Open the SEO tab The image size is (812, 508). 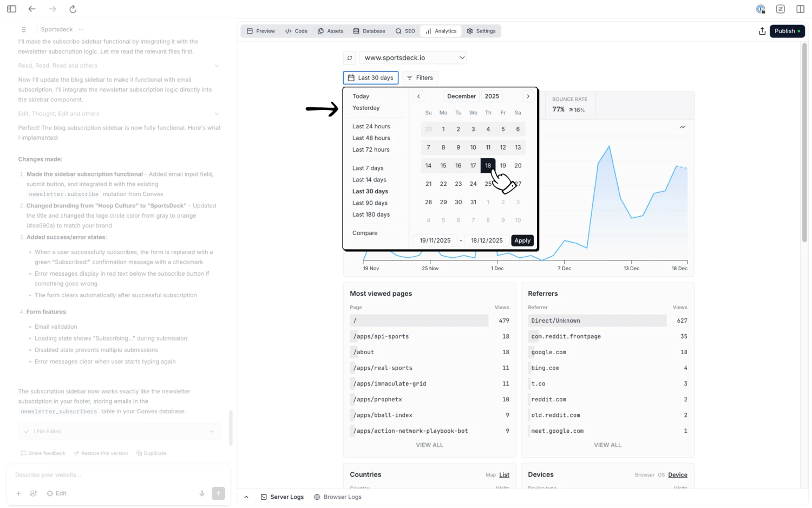point(405,31)
